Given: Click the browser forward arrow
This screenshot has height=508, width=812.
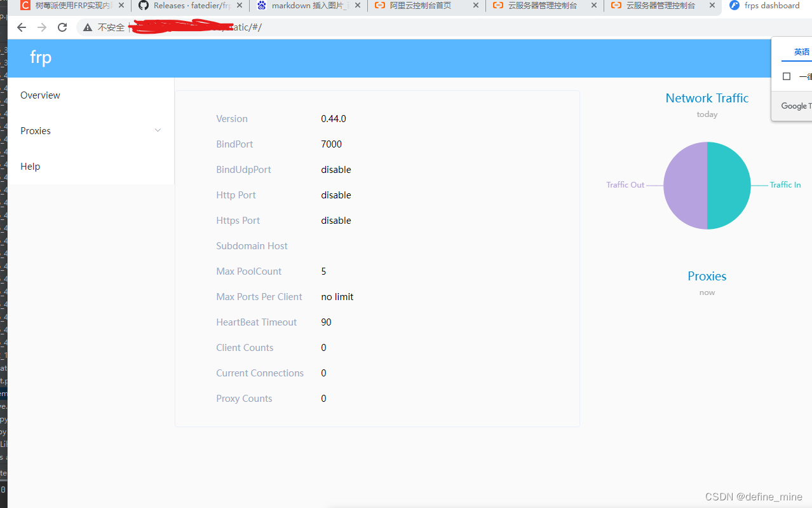Looking at the screenshot, I should pyautogui.click(x=42, y=27).
